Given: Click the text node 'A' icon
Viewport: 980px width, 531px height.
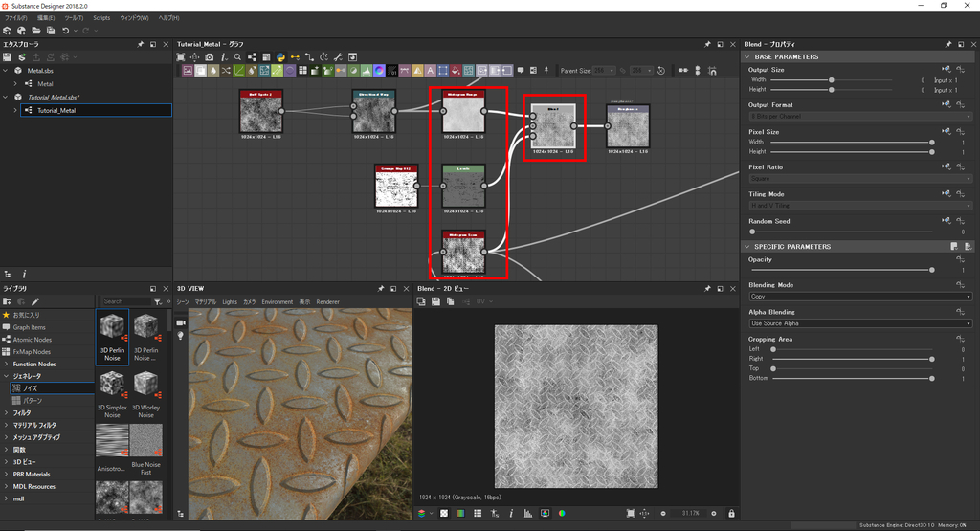Looking at the screenshot, I should [x=430, y=71].
